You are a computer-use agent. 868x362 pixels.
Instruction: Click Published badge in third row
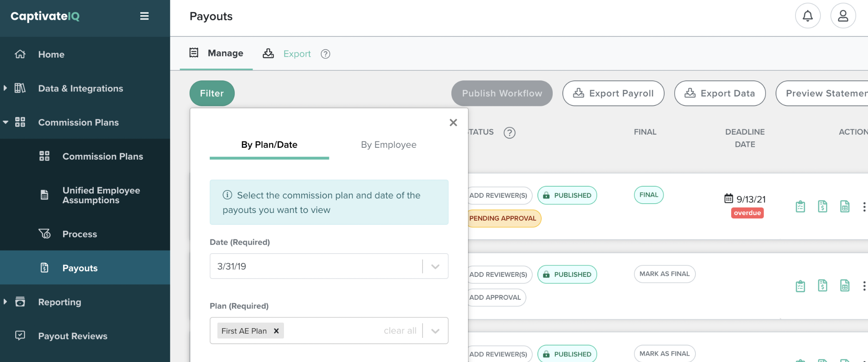567,354
